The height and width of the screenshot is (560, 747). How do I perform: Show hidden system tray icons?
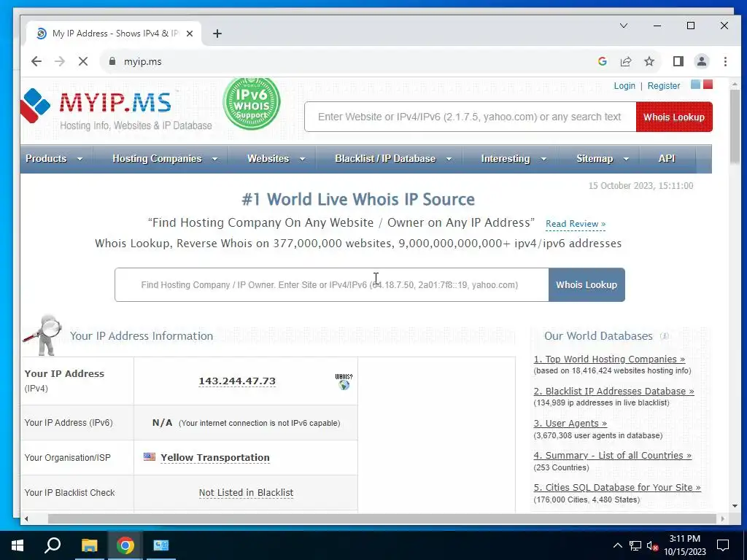point(617,545)
